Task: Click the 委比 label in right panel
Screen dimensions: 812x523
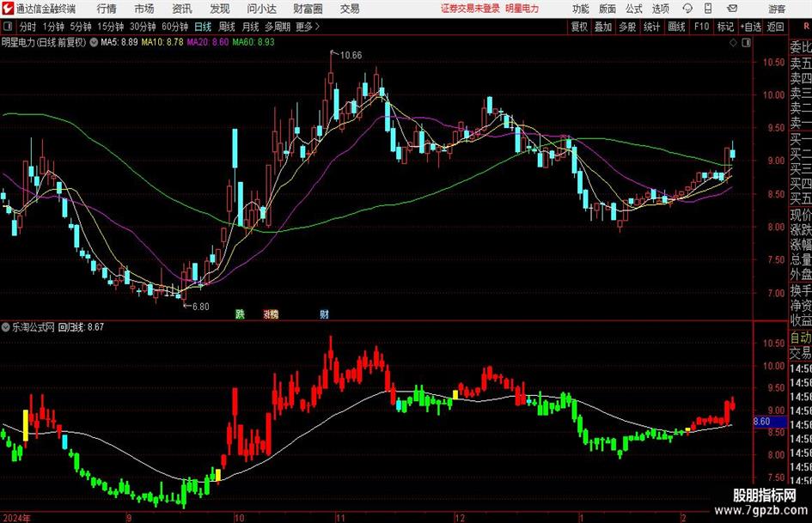Action: (800, 47)
